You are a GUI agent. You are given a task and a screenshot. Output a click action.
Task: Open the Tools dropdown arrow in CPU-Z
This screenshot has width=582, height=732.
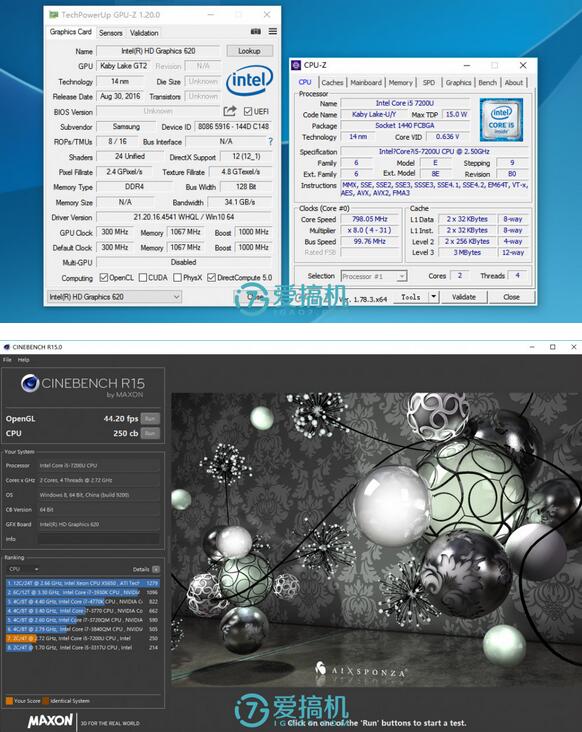click(x=434, y=296)
